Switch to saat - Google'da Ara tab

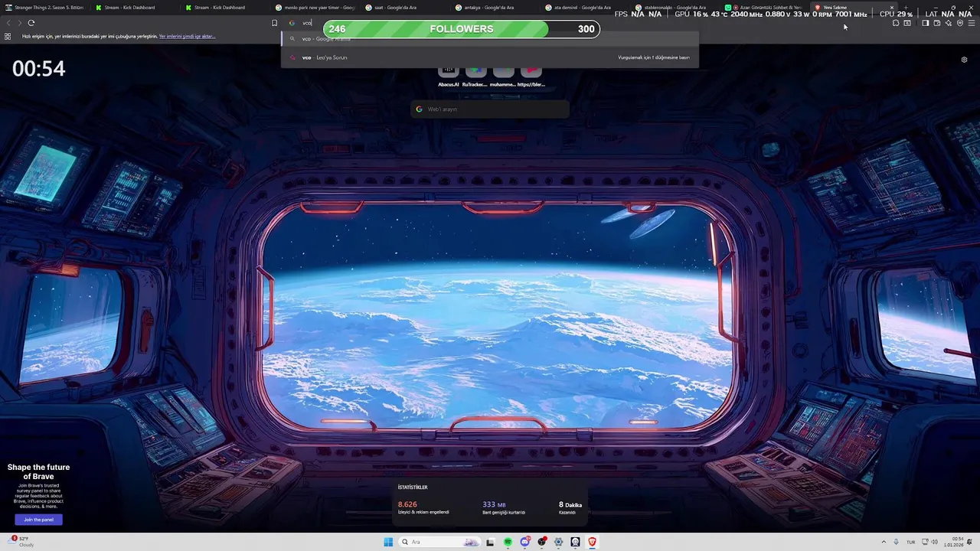pos(404,8)
